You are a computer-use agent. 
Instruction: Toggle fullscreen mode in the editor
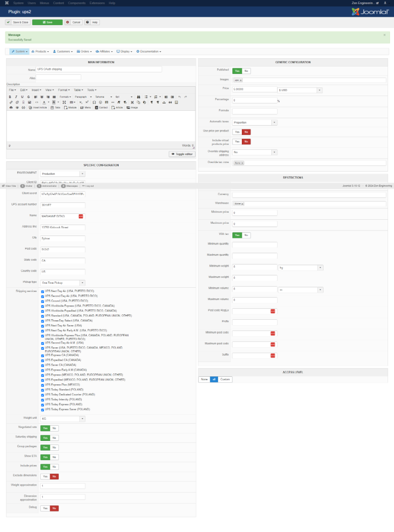coord(64,102)
